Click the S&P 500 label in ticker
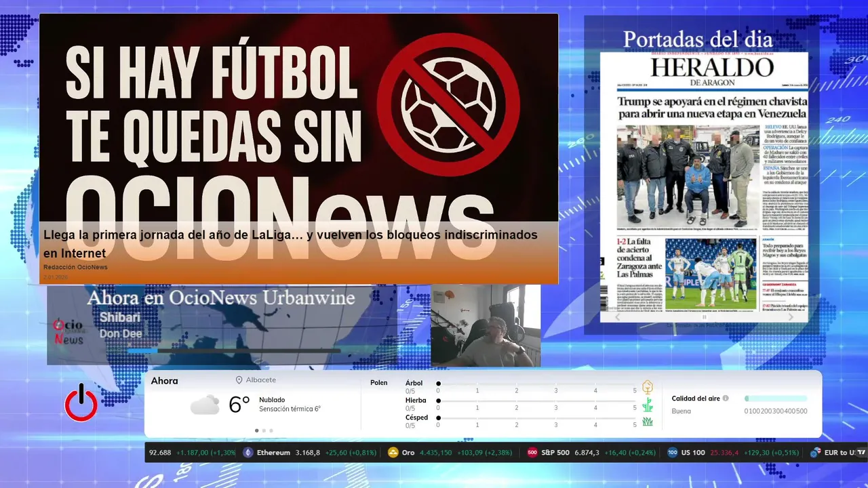Image resolution: width=868 pixels, height=488 pixels. (x=555, y=453)
